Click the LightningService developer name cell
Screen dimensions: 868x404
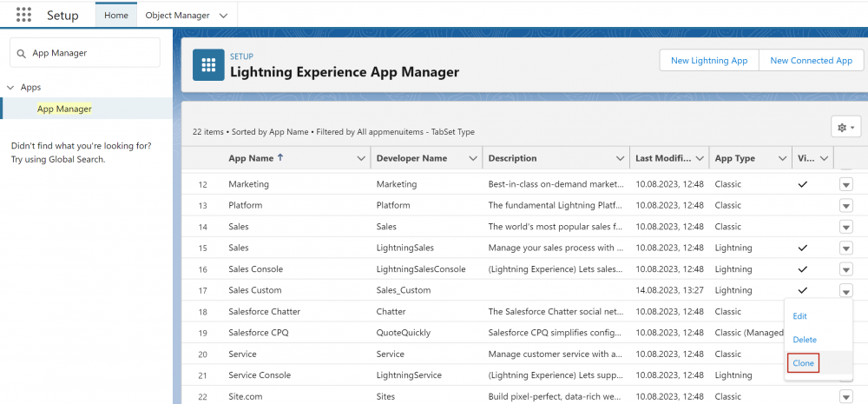pyautogui.click(x=409, y=375)
